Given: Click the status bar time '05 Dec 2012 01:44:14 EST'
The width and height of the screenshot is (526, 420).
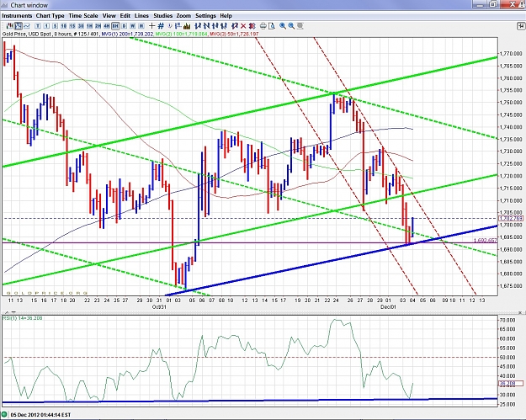Looking at the screenshot, I should click(x=41, y=415).
